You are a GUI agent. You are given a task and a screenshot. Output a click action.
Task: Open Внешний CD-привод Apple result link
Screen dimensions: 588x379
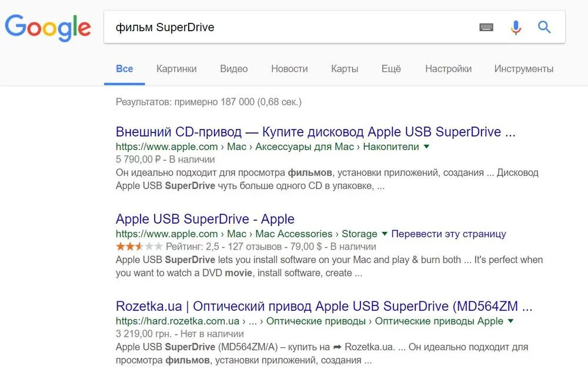pos(315,132)
